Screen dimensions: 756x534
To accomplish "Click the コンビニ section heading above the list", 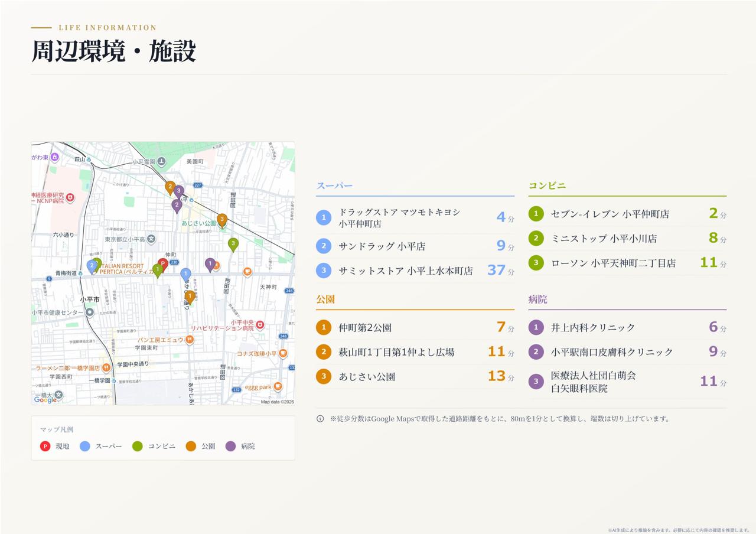I will click(x=547, y=185).
